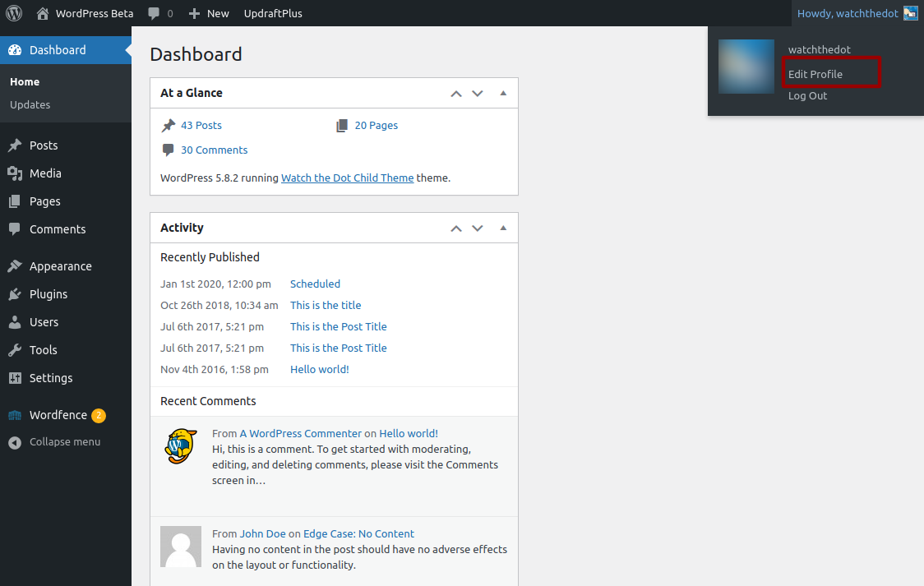Open UpdraftPlus from admin bar
Screen dimensions: 924x586
(x=273, y=13)
